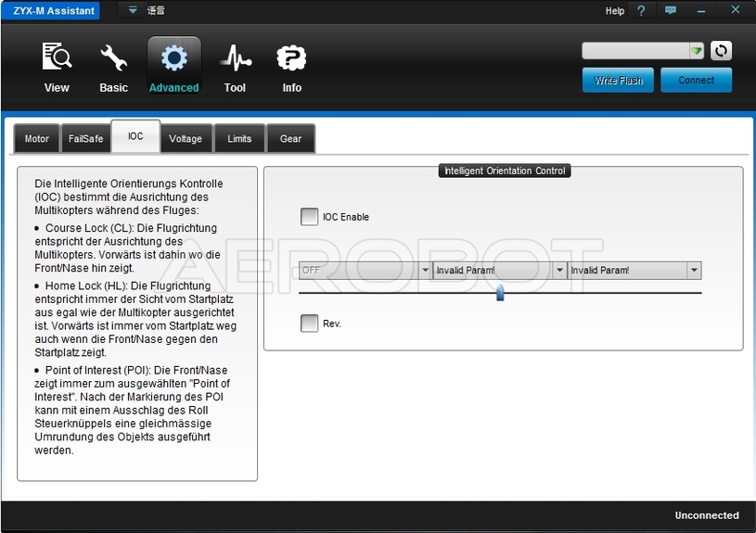The height and width of the screenshot is (533, 756).
Task: Click the Help question mark icon
Action: (640, 11)
